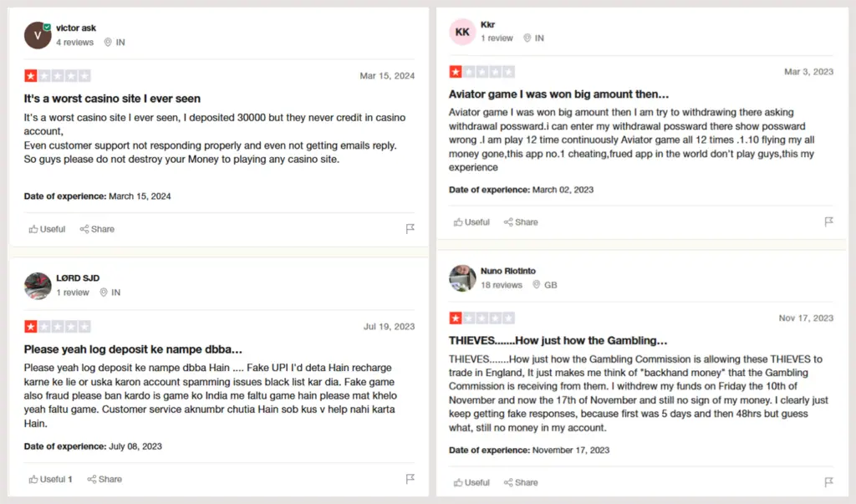Open review titled "Aviator game I was won"
This screenshot has height=504, width=856.
558,94
